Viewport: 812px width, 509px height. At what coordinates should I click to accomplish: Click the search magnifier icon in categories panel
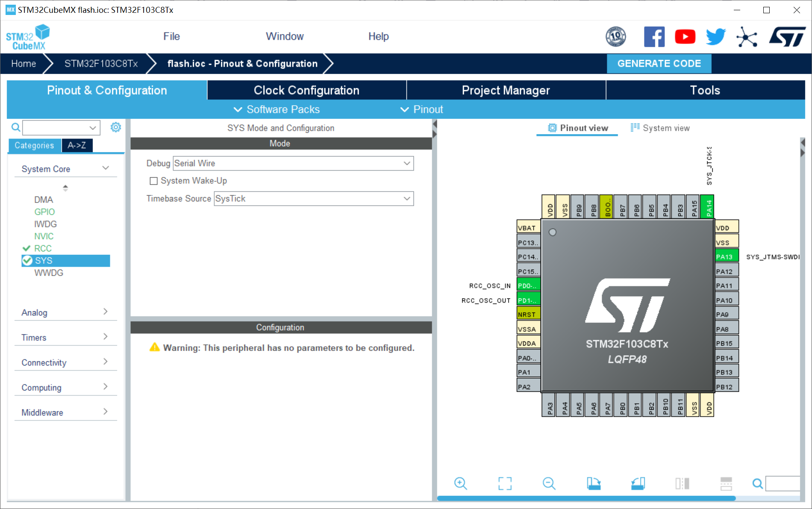point(16,127)
